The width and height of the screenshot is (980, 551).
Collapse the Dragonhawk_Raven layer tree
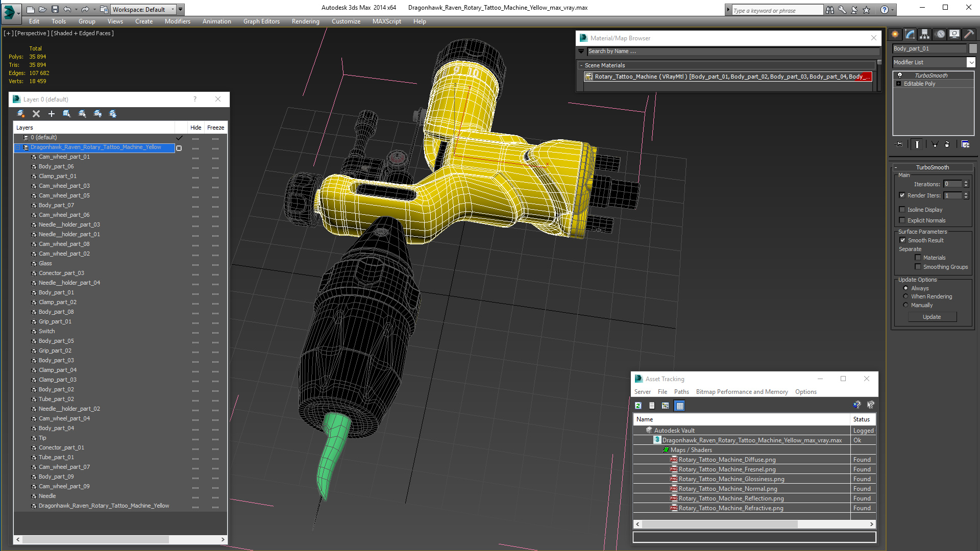click(x=18, y=147)
